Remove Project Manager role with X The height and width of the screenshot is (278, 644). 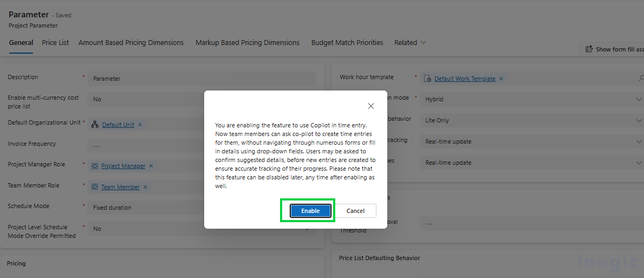(x=151, y=166)
